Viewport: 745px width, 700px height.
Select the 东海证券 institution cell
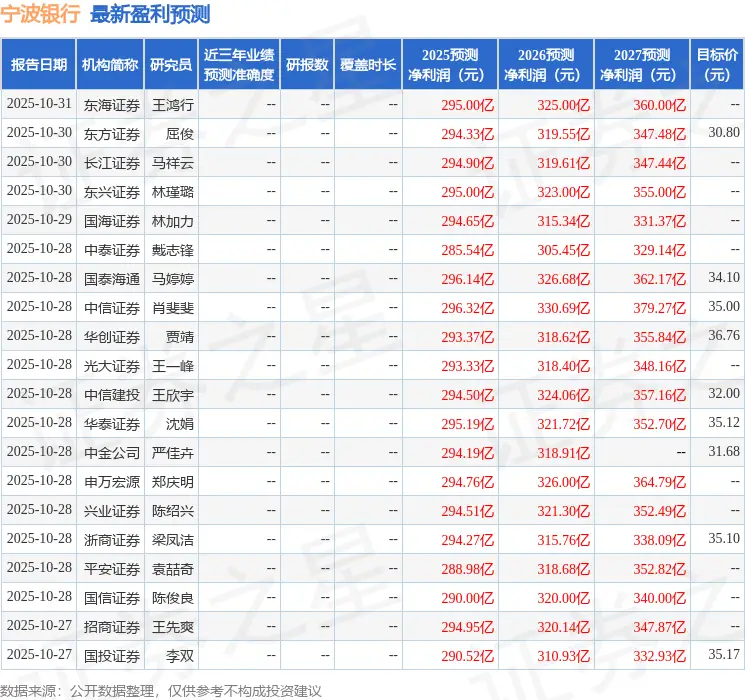click(112, 105)
